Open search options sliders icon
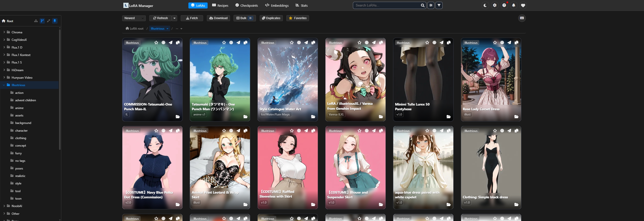Viewport: 644px width, 221px height. pos(431,5)
